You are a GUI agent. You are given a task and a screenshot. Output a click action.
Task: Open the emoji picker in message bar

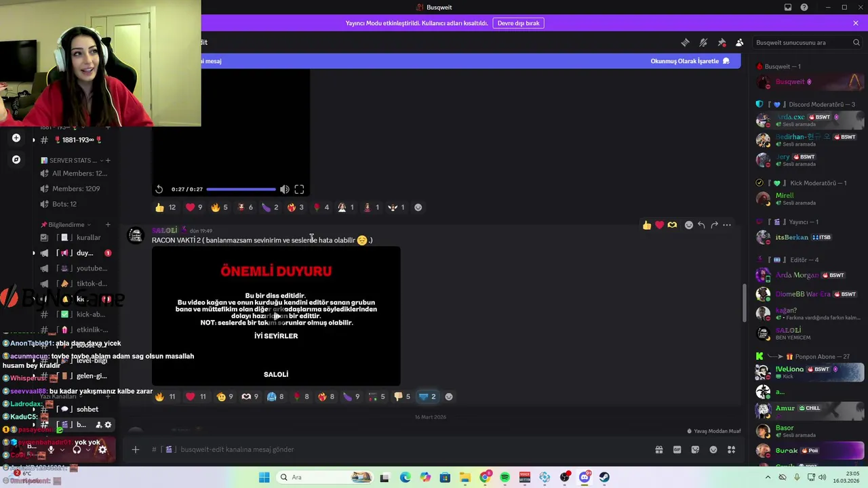[x=713, y=449]
